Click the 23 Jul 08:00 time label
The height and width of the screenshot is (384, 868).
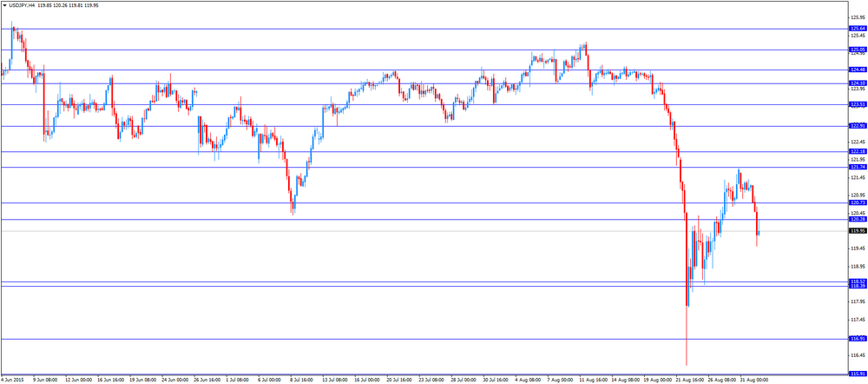pos(432,381)
